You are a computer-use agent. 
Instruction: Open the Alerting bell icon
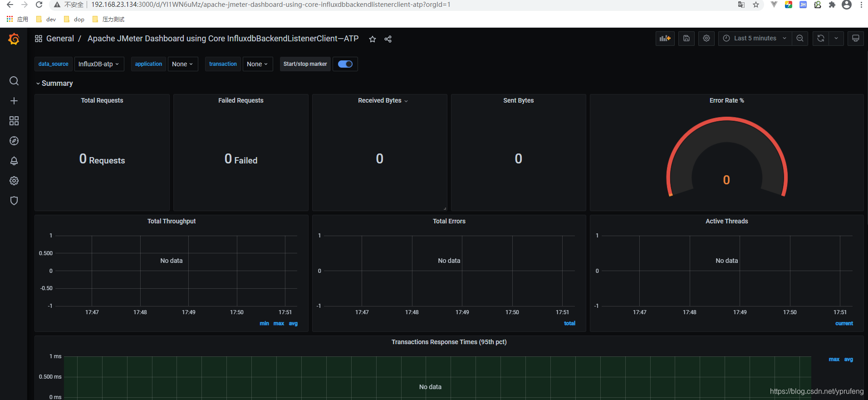(14, 161)
